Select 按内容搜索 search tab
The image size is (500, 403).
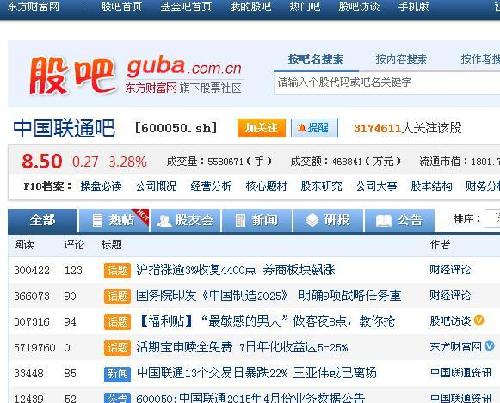click(401, 59)
